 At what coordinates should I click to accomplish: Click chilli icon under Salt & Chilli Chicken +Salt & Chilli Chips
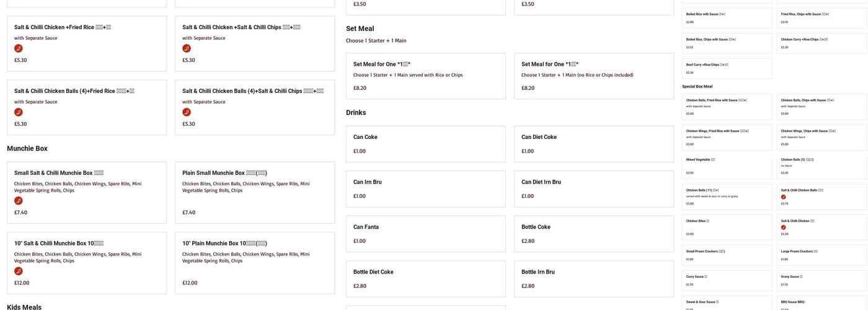(x=187, y=48)
